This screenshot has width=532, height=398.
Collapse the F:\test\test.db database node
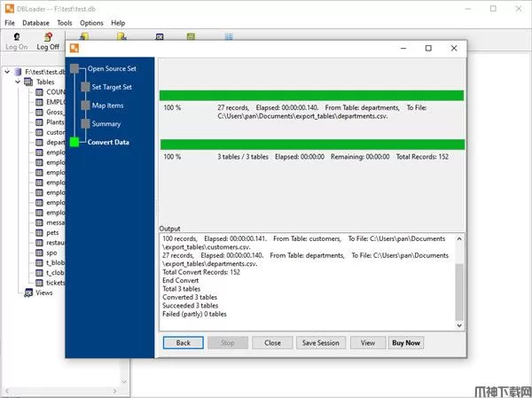[x=7, y=72]
